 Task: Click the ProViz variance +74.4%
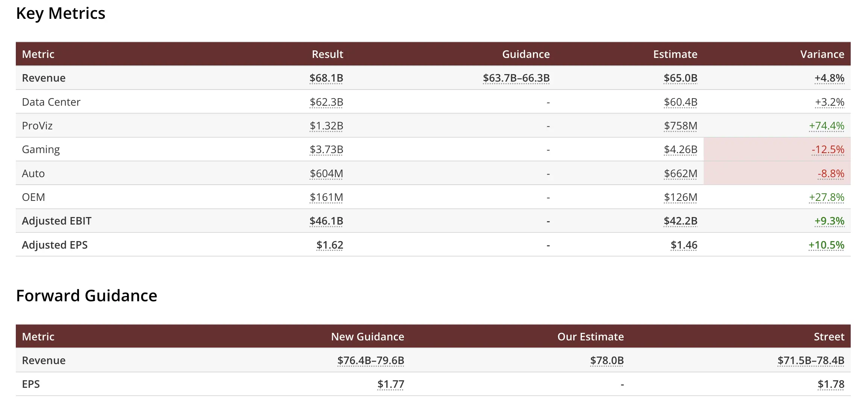click(826, 126)
